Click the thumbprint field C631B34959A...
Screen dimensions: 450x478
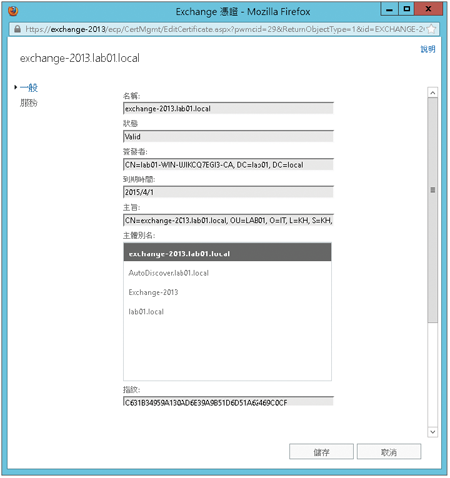[228, 401]
